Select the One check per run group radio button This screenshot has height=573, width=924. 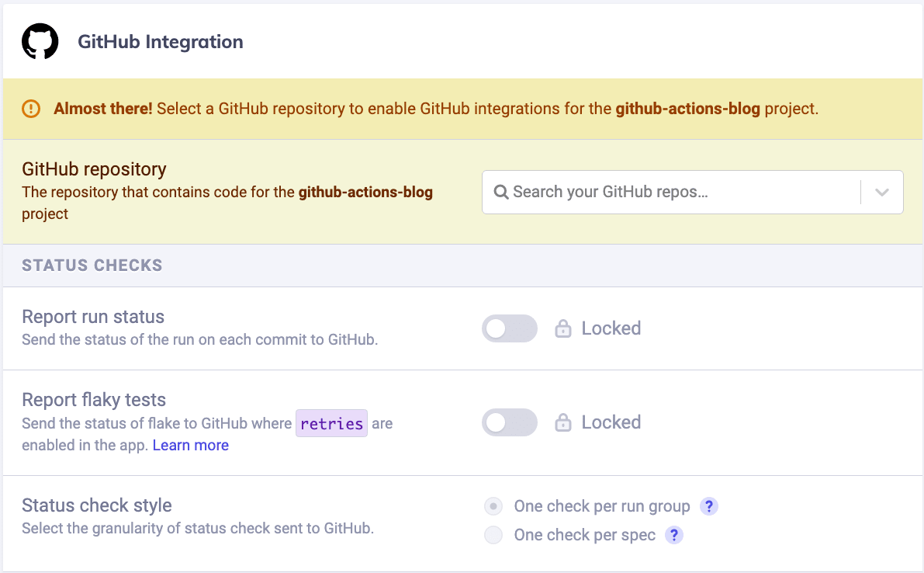coord(493,506)
